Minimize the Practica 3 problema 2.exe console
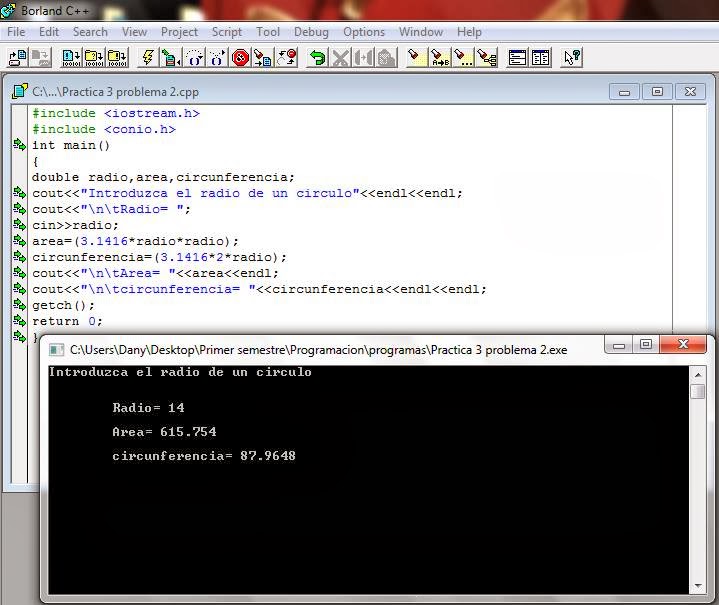 point(619,345)
